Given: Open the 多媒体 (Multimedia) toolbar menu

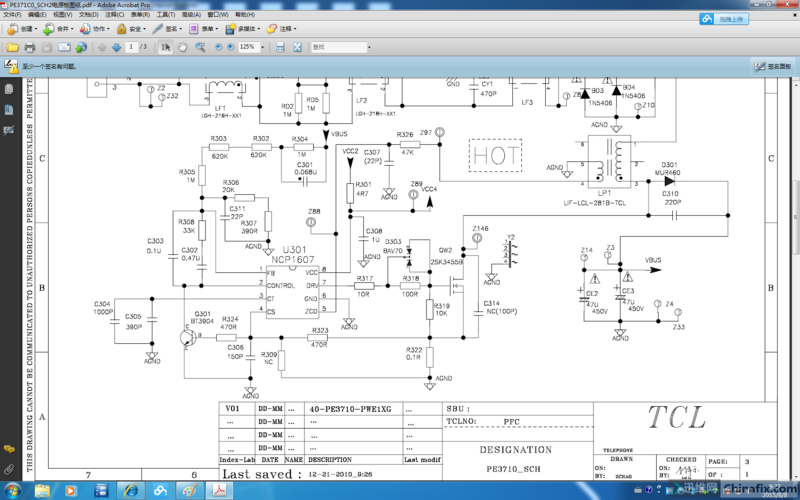Looking at the screenshot, I should (243, 29).
